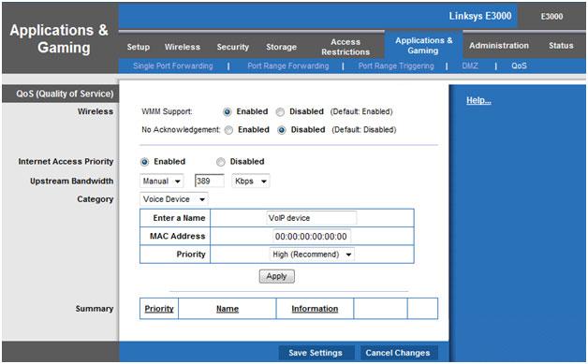Open the Administration tab

coord(499,45)
